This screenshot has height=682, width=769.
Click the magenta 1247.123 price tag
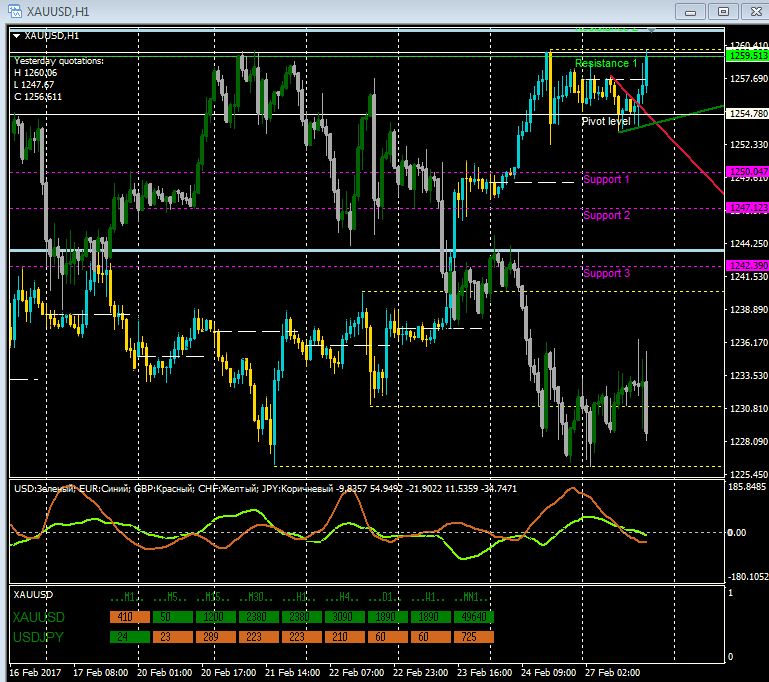pos(747,207)
